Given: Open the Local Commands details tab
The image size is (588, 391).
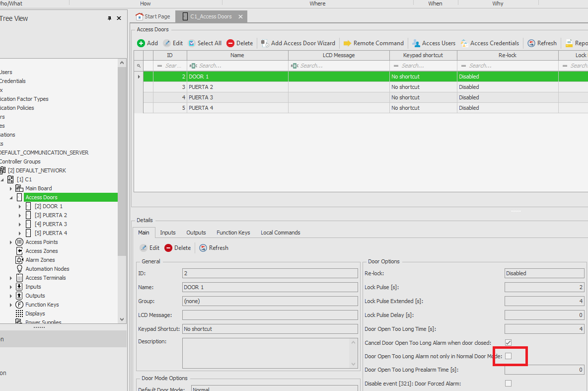Looking at the screenshot, I should pyautogui.click(x=281, y=233).
